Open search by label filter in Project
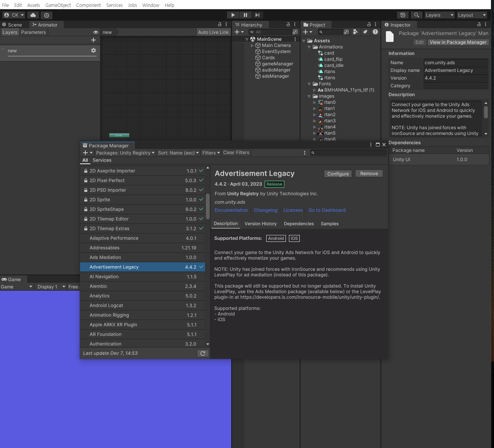This screenshot has height=448, width=494. [x=365, y=32]
